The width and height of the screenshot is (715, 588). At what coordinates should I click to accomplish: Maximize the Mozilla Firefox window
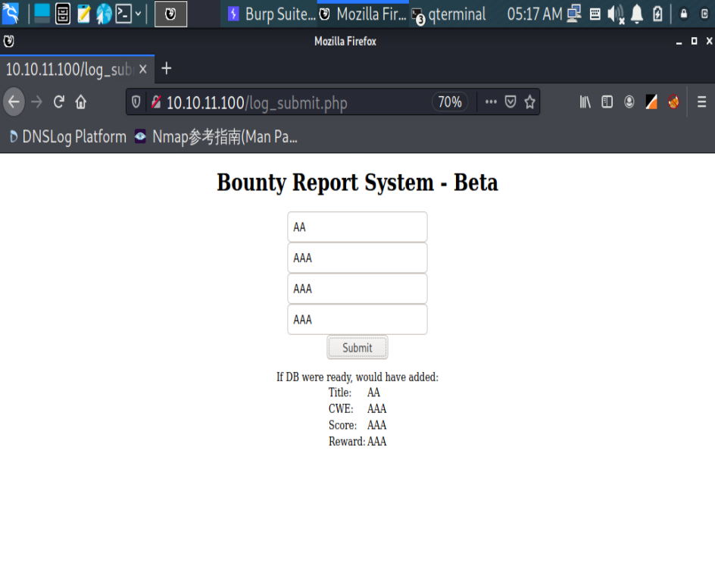click(x=694, y=41)
